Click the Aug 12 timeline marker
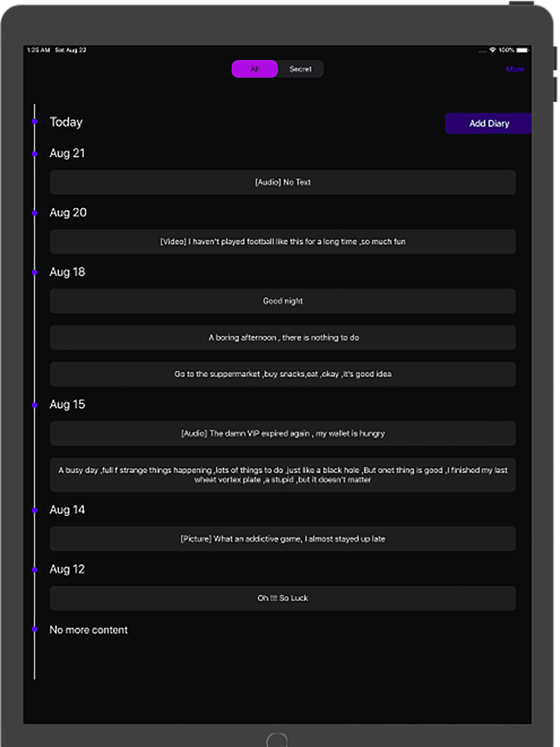The width and height of the screenshot is (560, 747). tap(35, 569)
